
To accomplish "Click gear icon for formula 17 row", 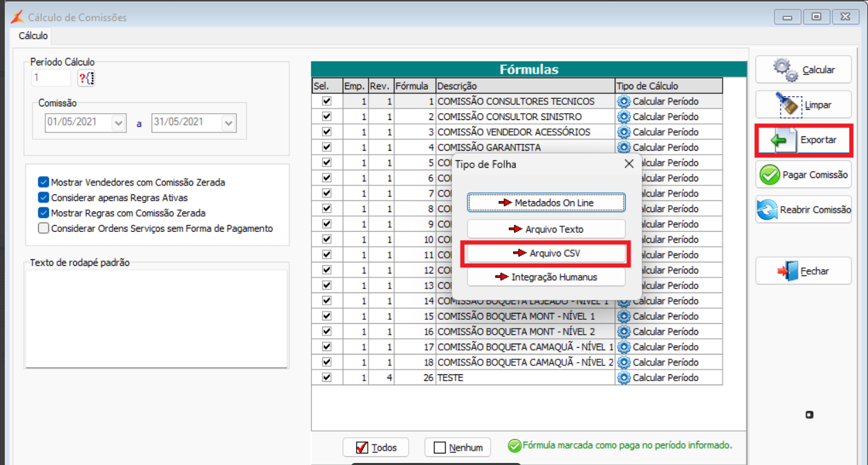I will (x=624, y=347).
